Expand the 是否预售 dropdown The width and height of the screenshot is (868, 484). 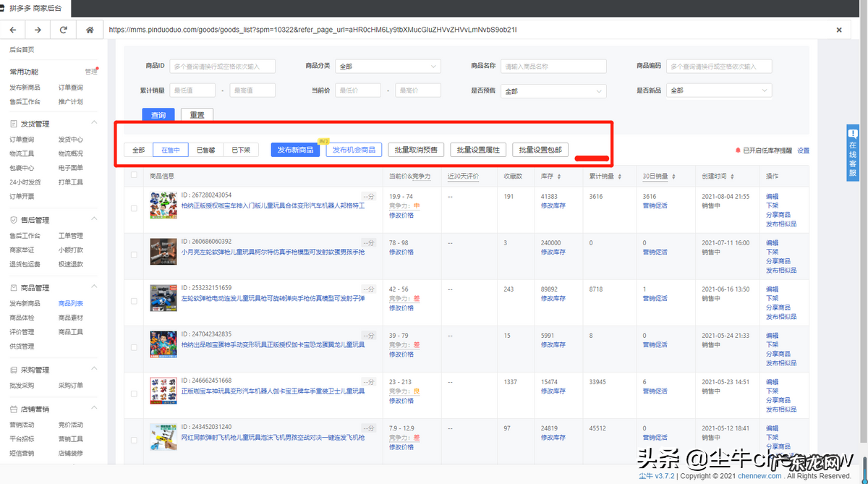[553, 92]
